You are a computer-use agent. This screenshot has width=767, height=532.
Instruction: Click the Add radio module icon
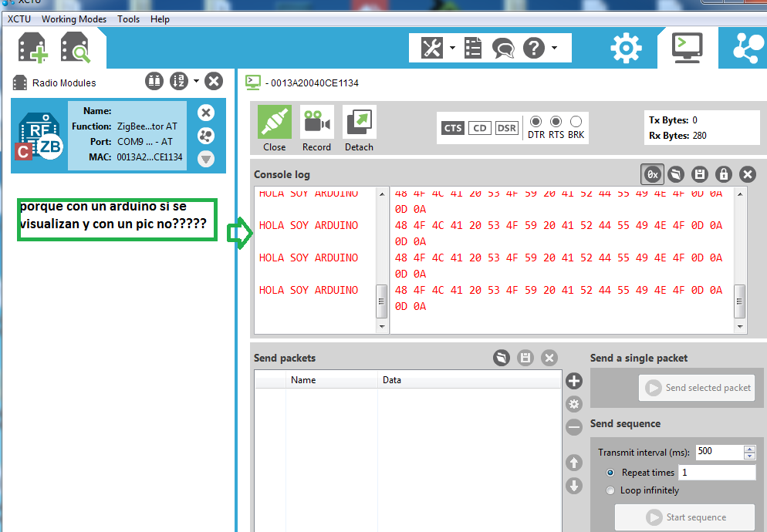pyautogui.click(x=32, y=48)
